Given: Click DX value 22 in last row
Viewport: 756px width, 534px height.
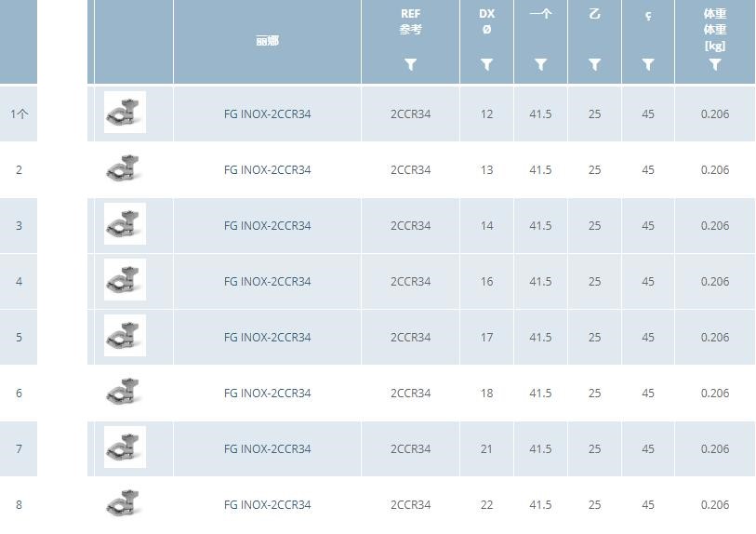Looking at the screenshot, I should pyautogui.click(x=486, y=505).
